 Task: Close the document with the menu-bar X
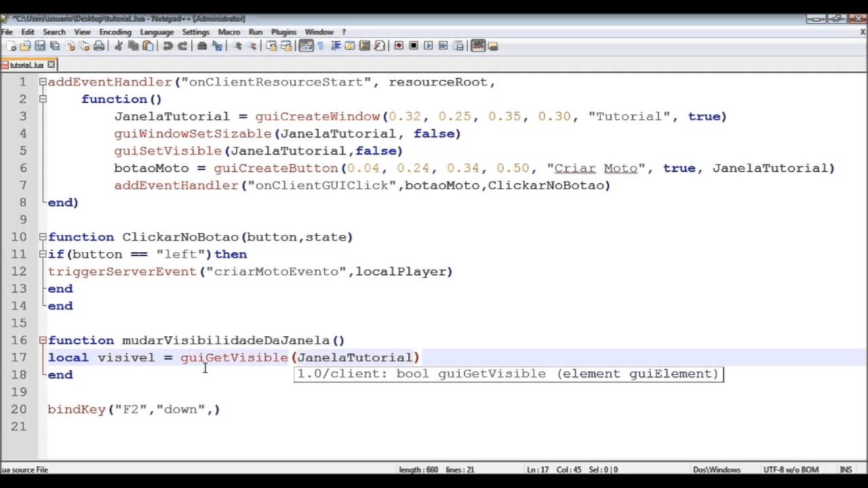click(863, 32)
